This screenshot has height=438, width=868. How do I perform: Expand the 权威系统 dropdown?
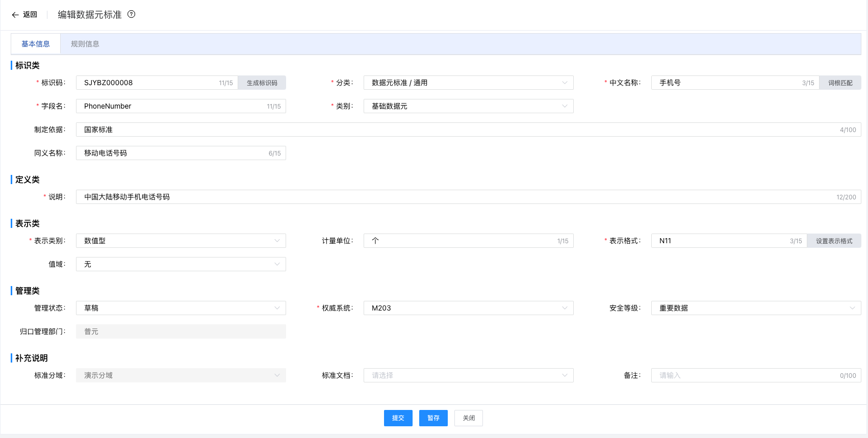(x=468, y=308)
